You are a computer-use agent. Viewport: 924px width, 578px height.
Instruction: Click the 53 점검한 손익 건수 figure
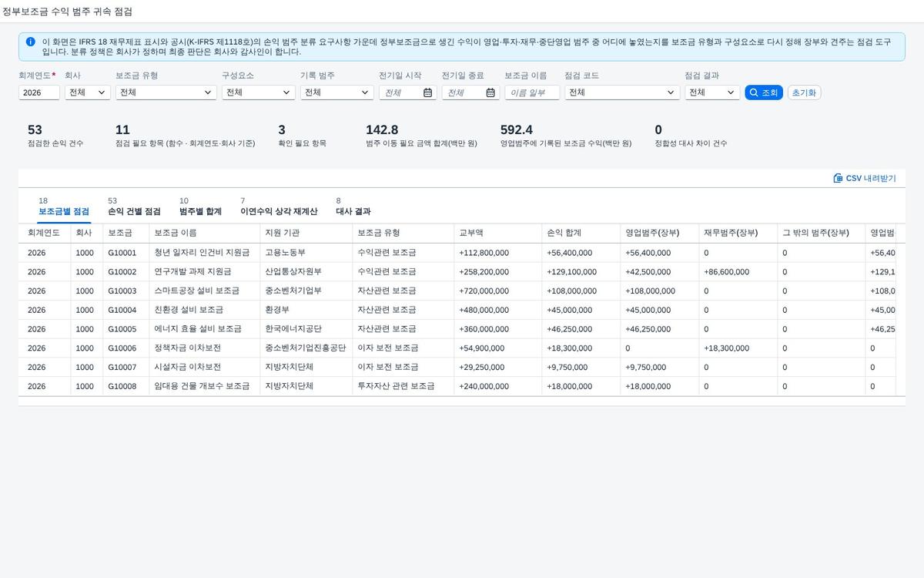click(x=35, y=130)
